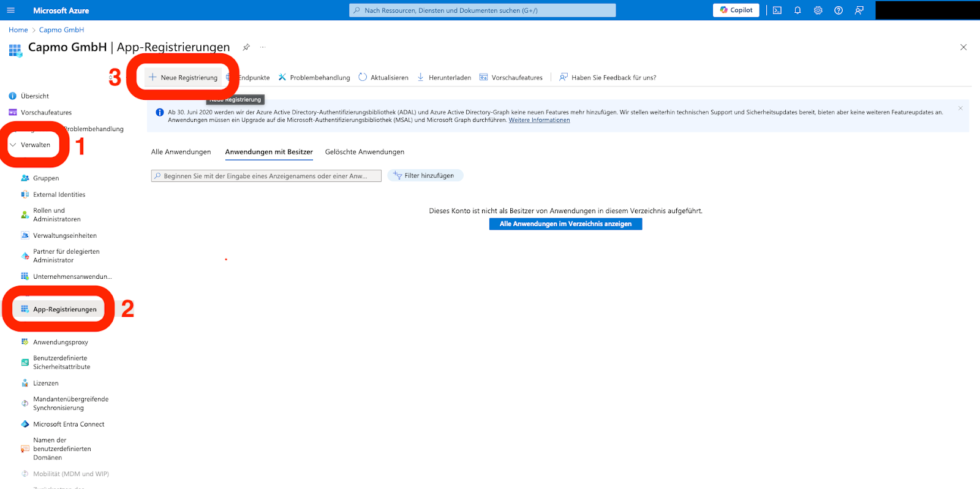
Task: Open Verwaltungseinheiten
Action: click(64, 236)
